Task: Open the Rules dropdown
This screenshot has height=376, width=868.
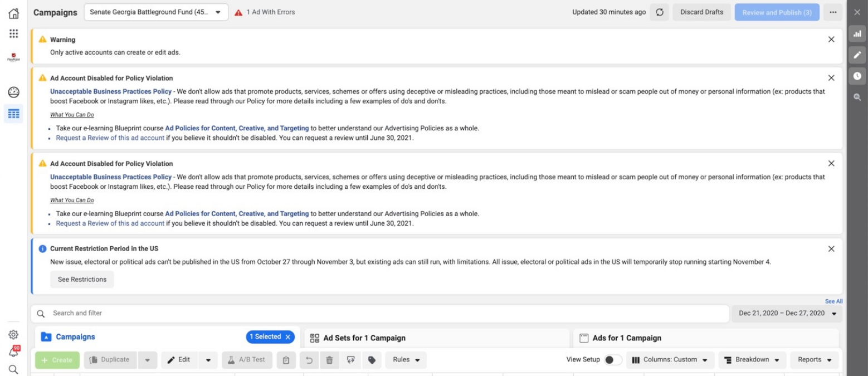Action: [x=406, y=360]
